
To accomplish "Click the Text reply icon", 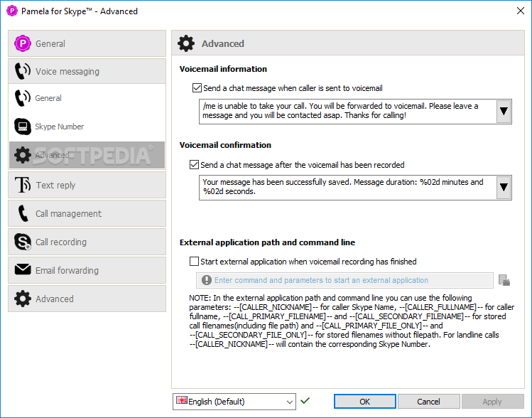I will pos(23,185).
